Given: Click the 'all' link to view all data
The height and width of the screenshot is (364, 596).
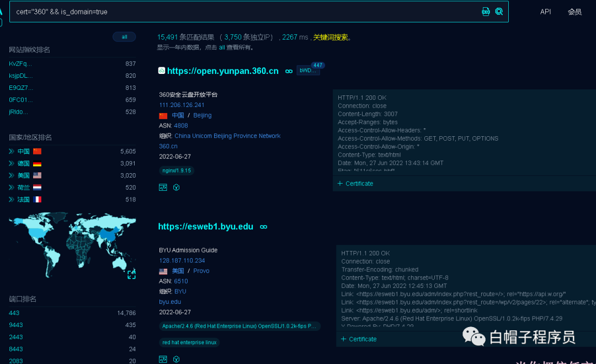Looking at the screenshot, I should [222, 47].
